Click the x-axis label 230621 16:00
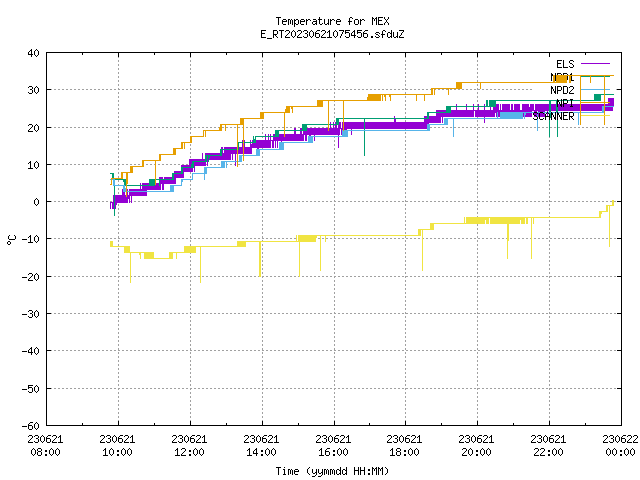Image resolution: width=640 pixels, height=480 pixels. 333,446
